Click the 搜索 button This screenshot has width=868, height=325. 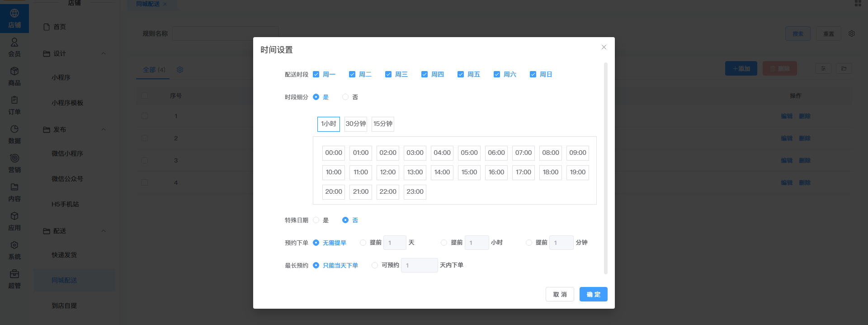[x=798, y=33]
